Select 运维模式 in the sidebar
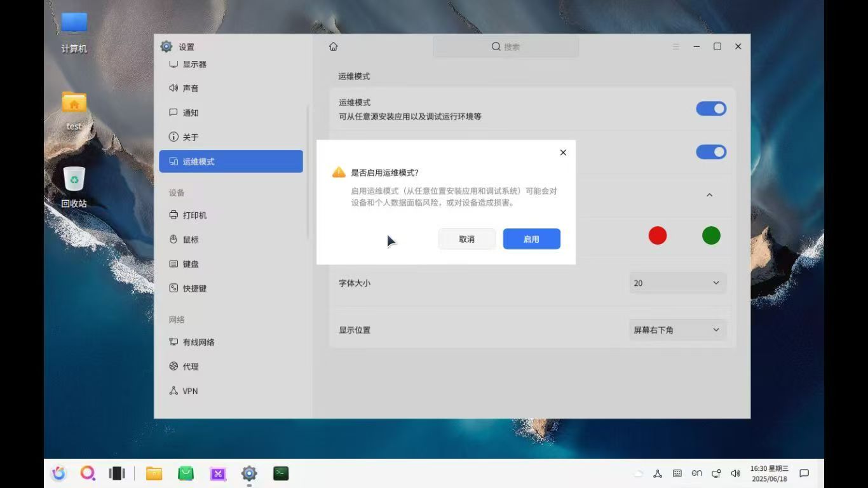This screenshot has height=488, width=868. tap(231, 161)
